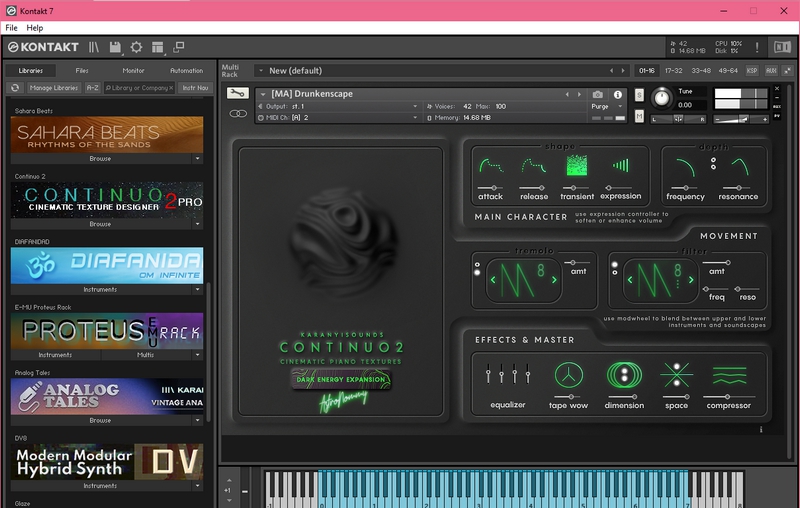Click the save disk icon in toolbar
Viewport: 800px width, 508px height.
point(115,47)
